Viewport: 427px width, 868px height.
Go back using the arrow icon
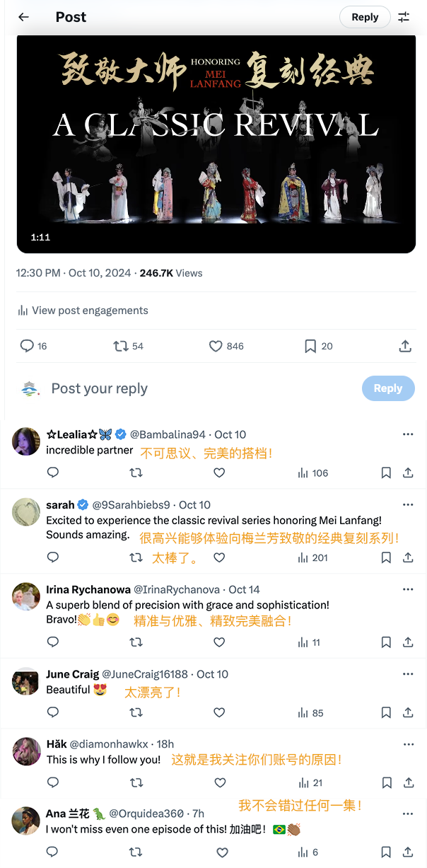tap(24, 17)
